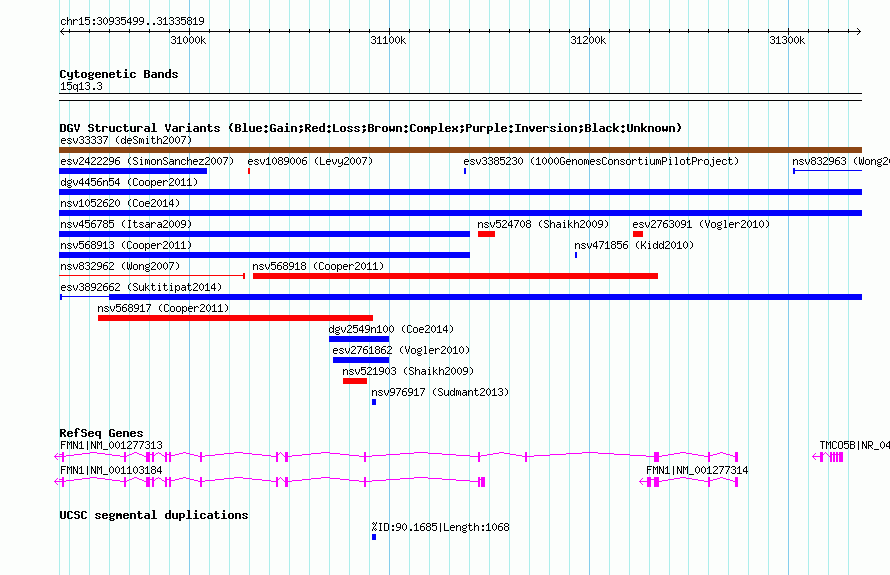Click the nsv521903 red loss bar

(355, 381)
